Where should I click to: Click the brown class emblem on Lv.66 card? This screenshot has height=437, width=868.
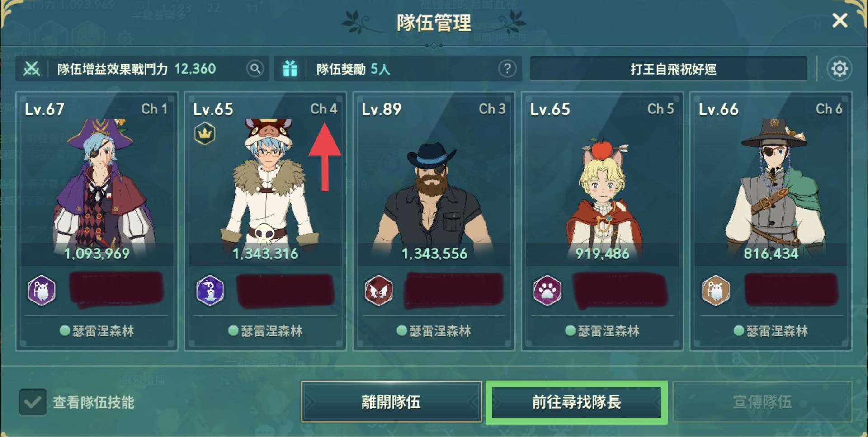[x=716, y=290]
